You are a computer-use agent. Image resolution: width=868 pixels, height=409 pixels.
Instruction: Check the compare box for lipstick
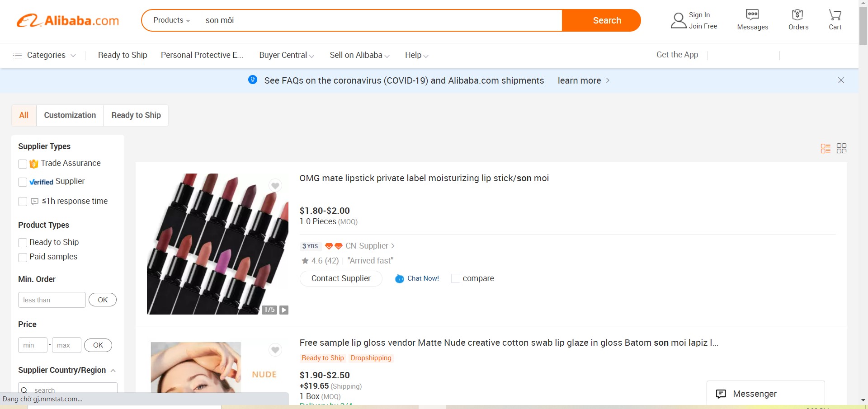point(456,278)
